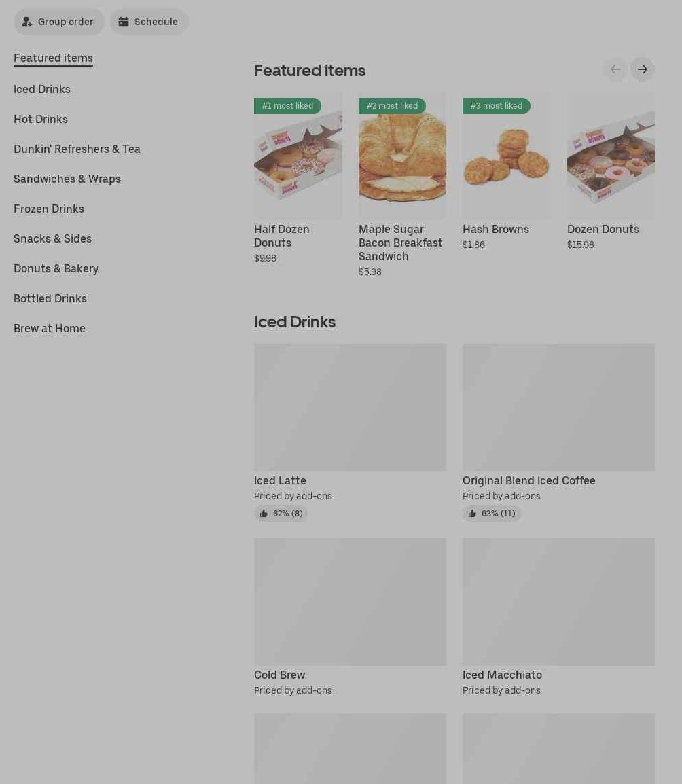Screen dimensions: 682x784
Task: Open the Cold Brew item card
Action: click(x=350, y=618)
